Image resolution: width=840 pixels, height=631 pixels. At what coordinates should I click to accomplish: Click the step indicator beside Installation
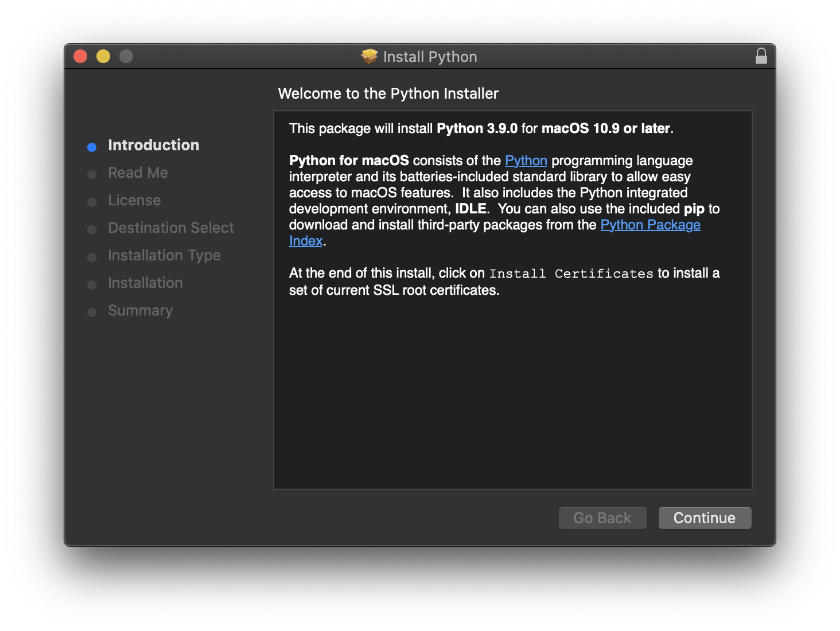92,285
